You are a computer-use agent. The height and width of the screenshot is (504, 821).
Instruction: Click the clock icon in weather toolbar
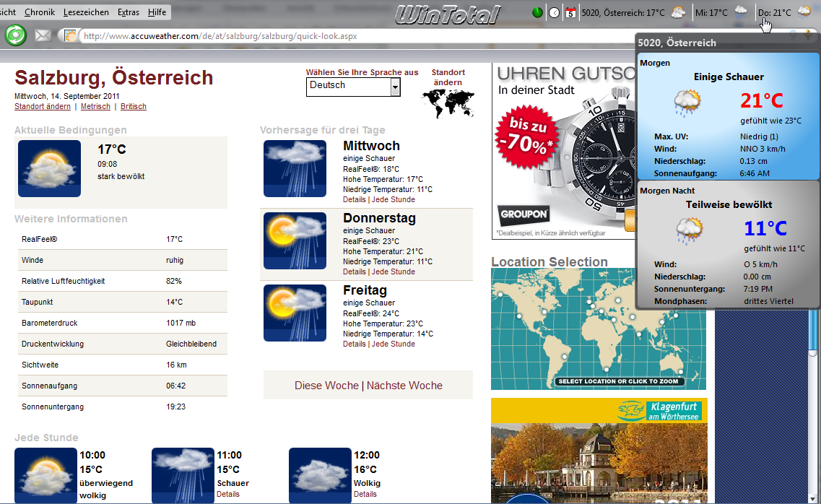554,12
